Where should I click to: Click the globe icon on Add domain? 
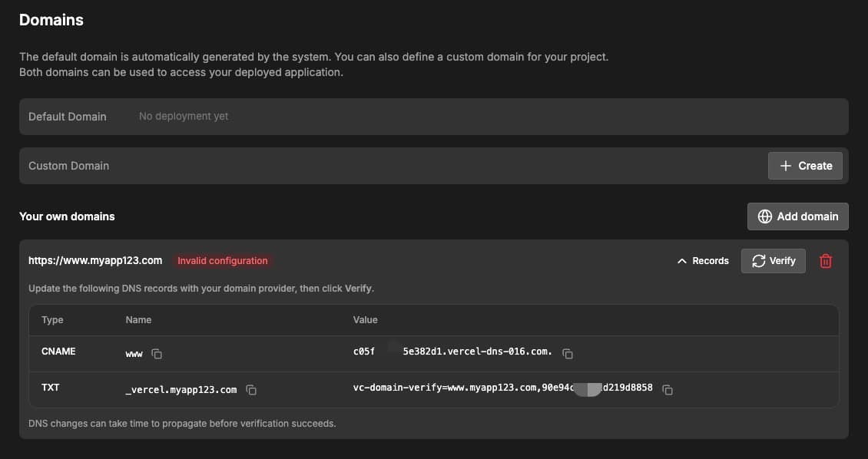tap(765, 216)
